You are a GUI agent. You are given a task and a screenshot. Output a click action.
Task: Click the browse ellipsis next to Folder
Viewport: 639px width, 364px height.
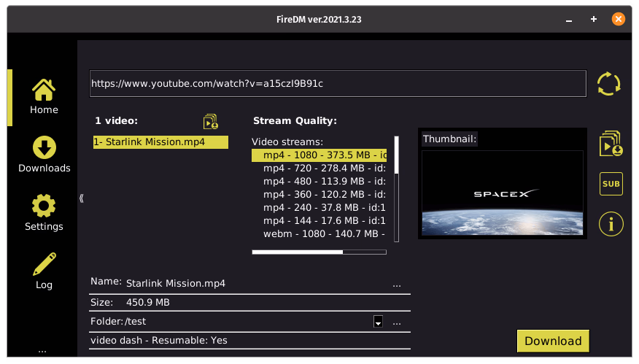coord(397,324)
